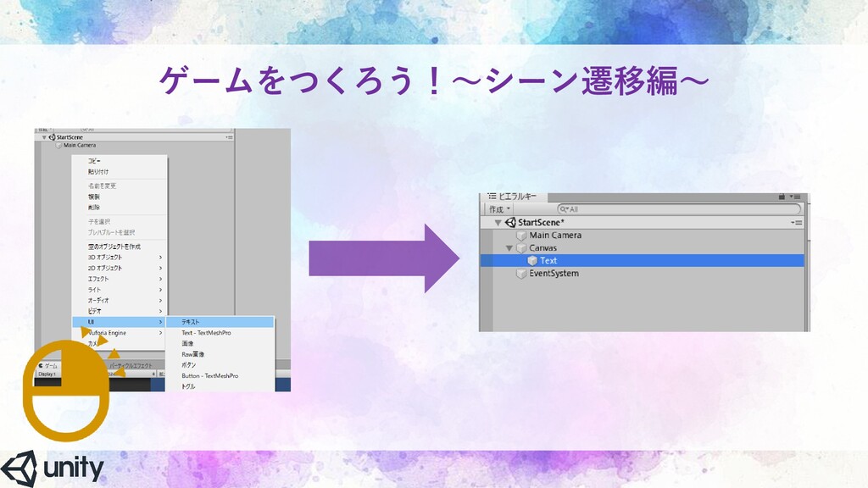The width and height of the screenshot is (868, 488).
Task: Open the 作成 dropdown
Action: [499, 209]
